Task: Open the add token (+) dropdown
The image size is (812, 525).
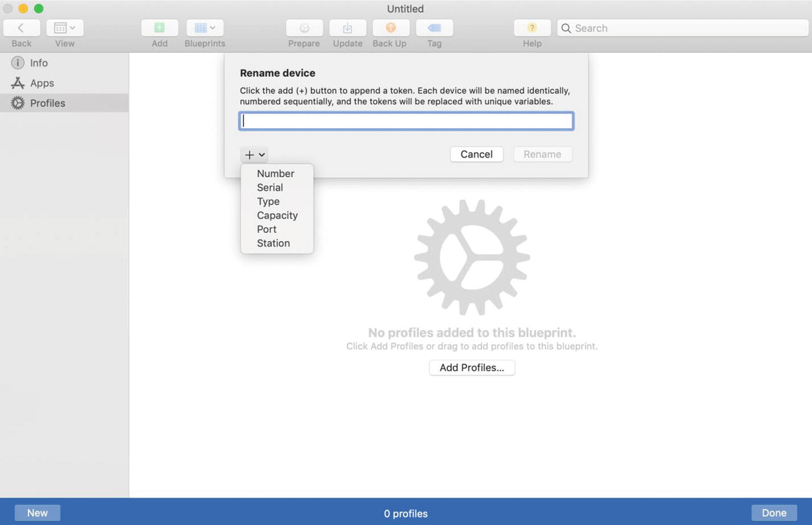Action: [254, 154]
